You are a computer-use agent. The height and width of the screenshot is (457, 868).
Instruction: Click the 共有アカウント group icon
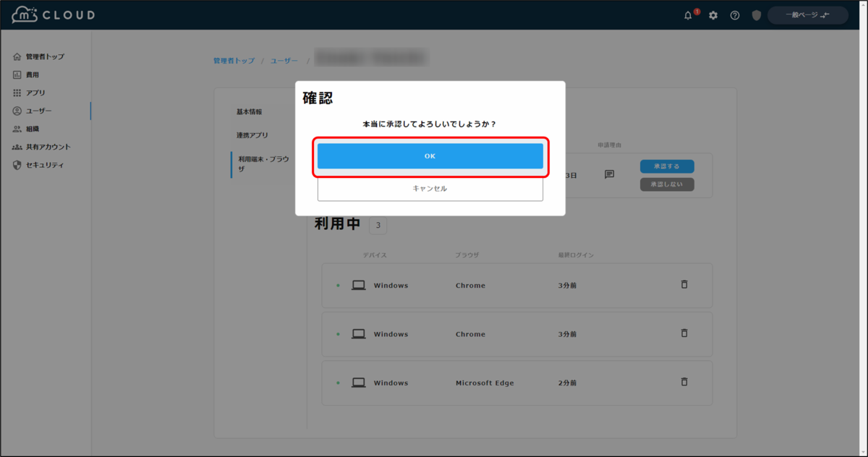point(17,147)
